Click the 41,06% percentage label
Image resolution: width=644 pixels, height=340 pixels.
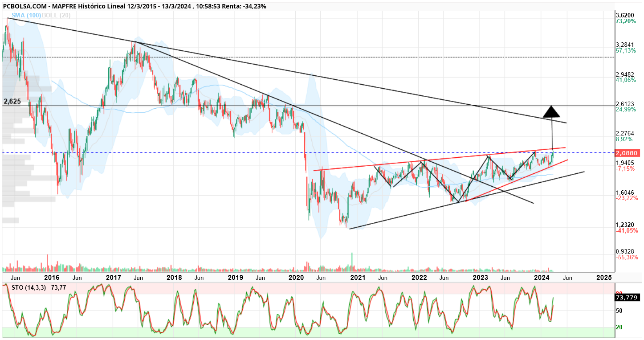point(626,80)
